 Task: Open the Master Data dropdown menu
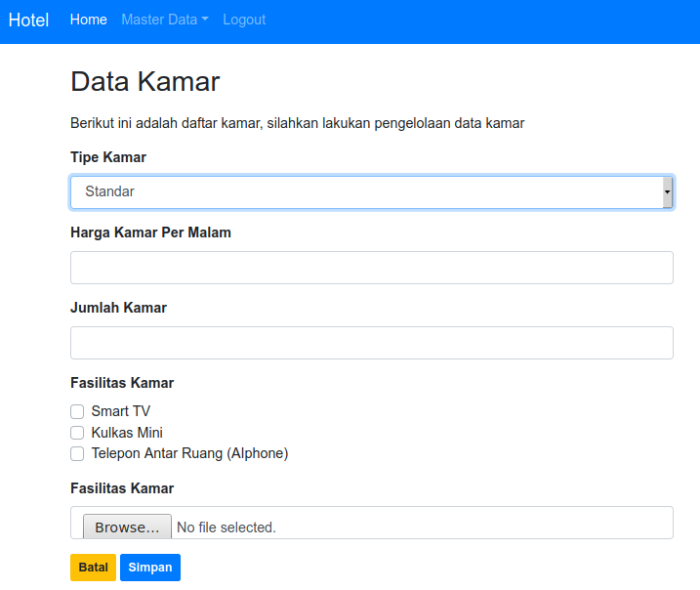[x=165, y=20]
